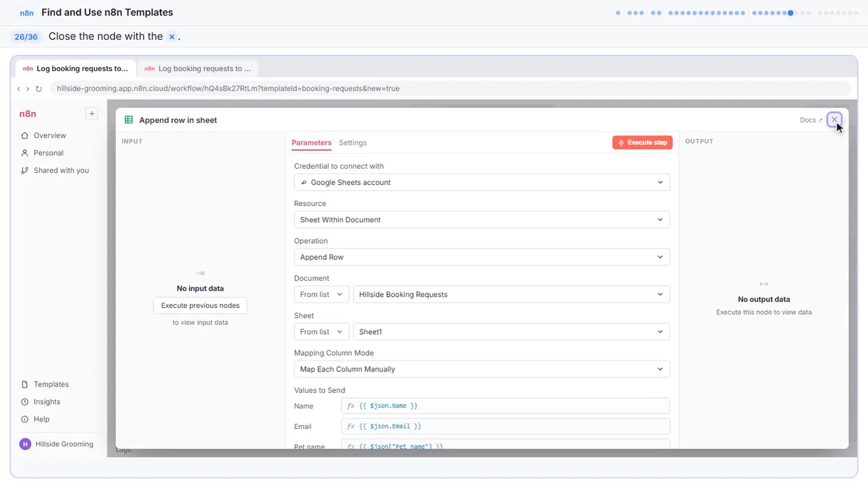Click the Insights icon in sidebar
The image size is (868, 488).
click(25, 402)
